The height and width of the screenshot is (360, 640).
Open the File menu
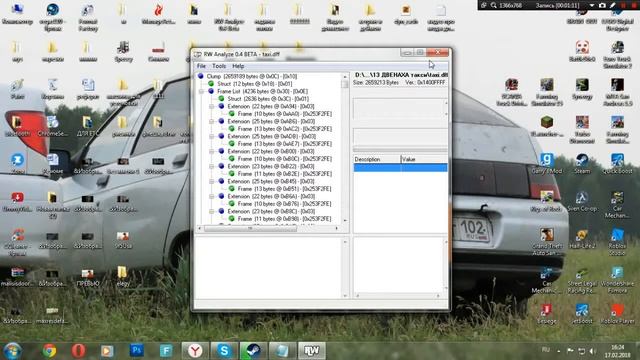tap(201, 66)
